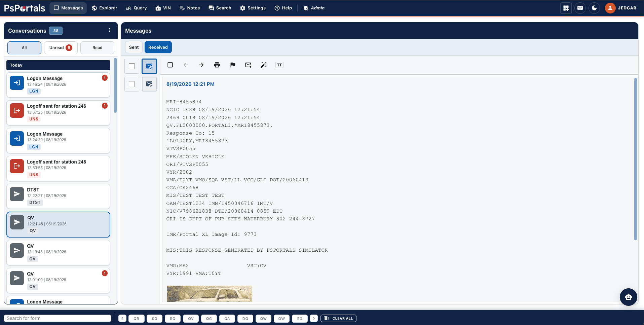Open the QV form shortcut in bottom bar
The image size is (644, 325).
(191, 318)
